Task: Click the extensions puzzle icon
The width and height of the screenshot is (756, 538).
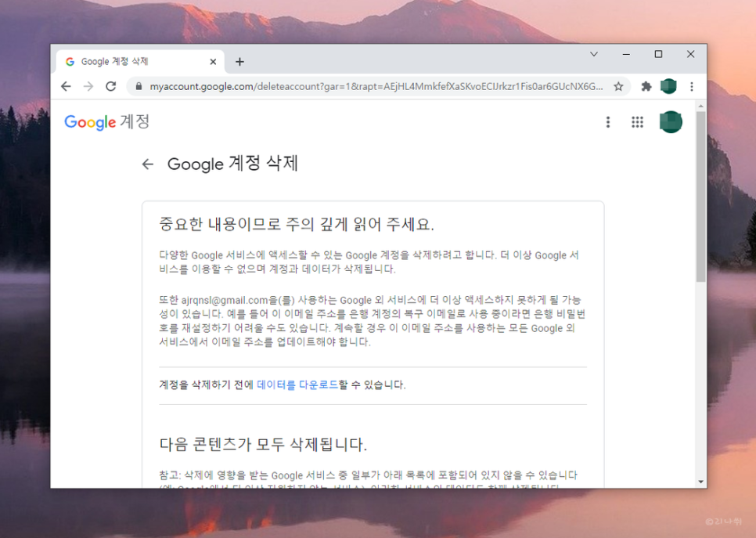Action: [646, 87]
